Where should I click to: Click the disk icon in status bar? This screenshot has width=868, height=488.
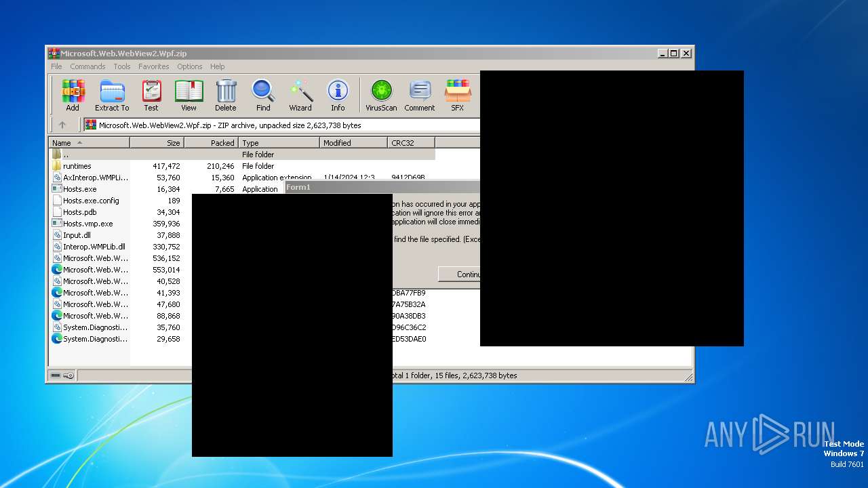point(56,375)
